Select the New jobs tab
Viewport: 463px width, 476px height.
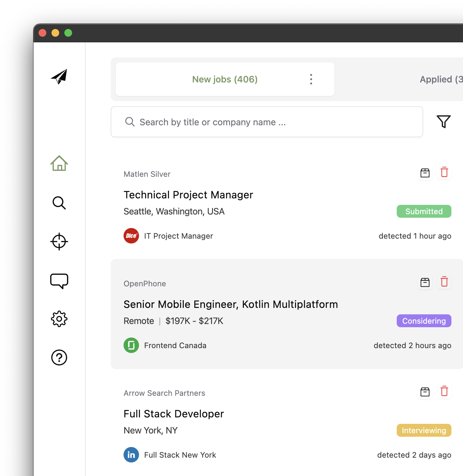click(x=225, y=79)
